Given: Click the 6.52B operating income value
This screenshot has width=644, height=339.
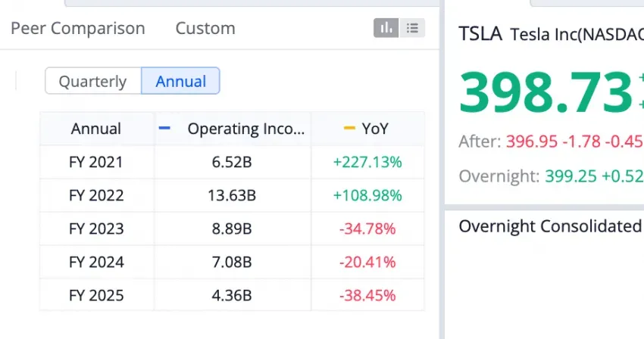Looking at the screenshot, I should (x=232, y=162).
